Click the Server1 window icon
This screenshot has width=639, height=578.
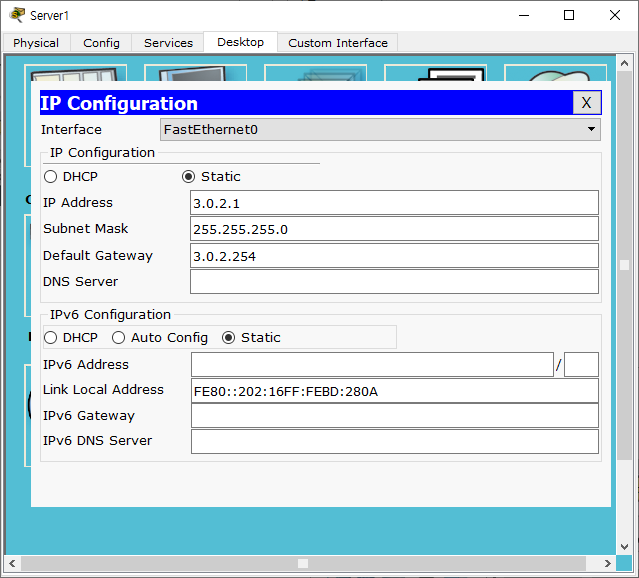(17, 15)
